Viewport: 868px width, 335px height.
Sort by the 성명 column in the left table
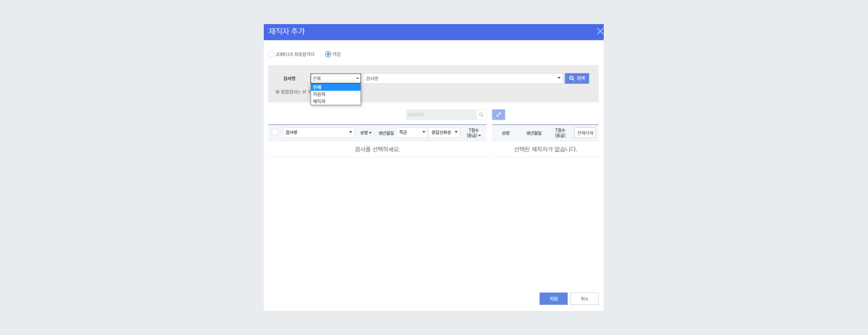(x=366, y=133)
